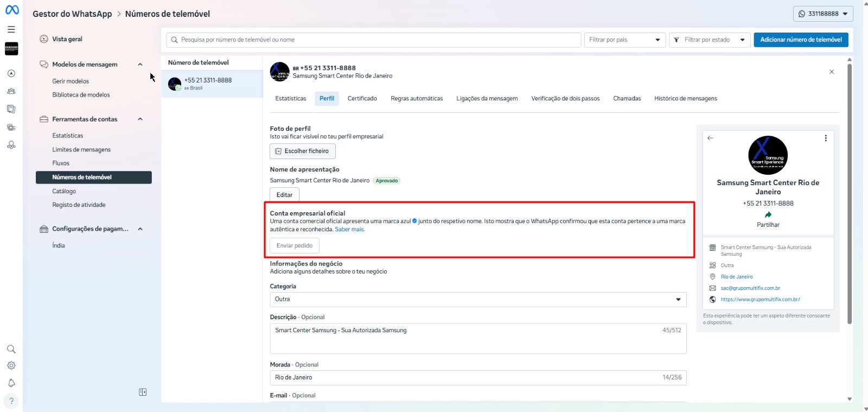
Task: Toggle the hamburger menu icon
Action: [x=11, y=29]
